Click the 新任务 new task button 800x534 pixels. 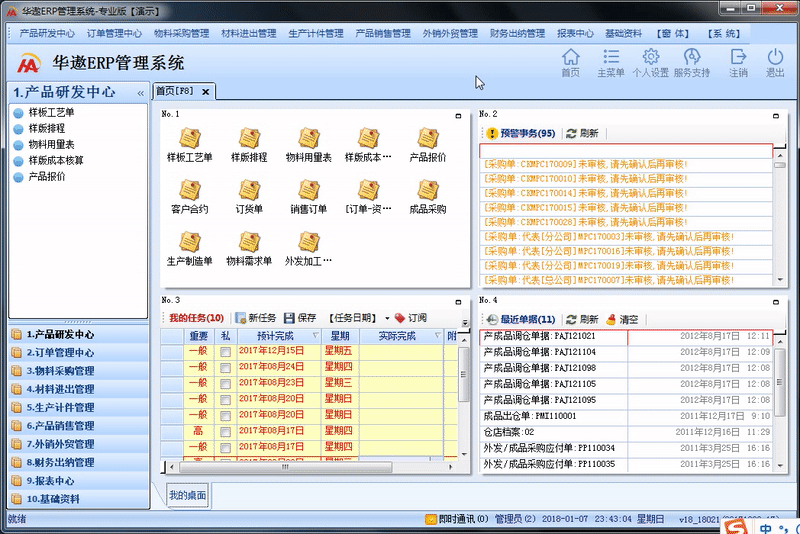(256, 318)
